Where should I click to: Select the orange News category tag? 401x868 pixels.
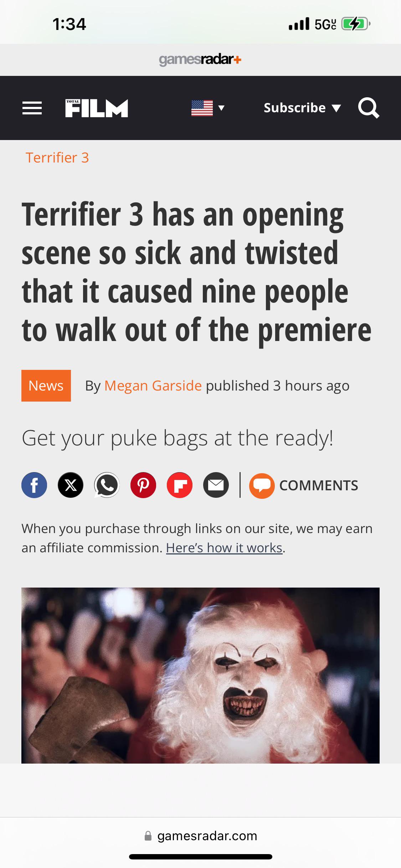46,386
